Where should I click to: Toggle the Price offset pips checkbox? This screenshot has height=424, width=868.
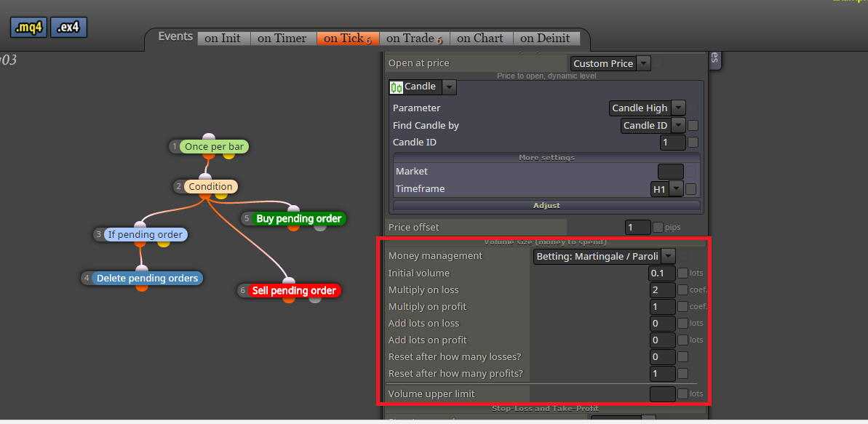[658, 227]
